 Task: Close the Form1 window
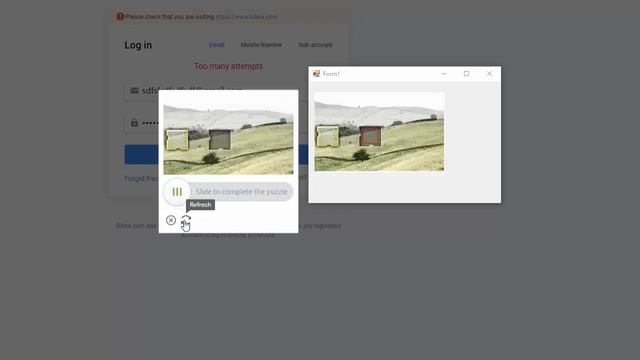tap(489, 73)
